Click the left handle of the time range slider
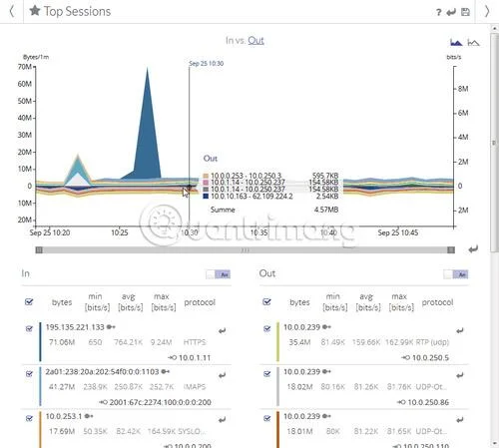This screenshot has width=499, height=448. pyautogui.click(x=39, y=249)
